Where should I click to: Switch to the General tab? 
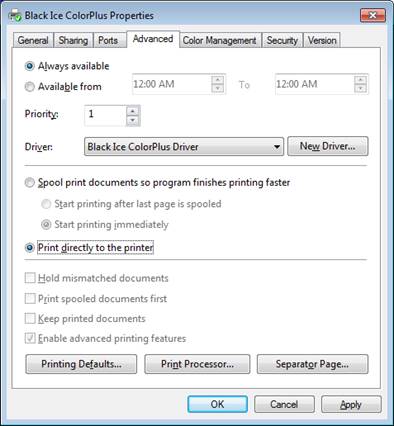tap(33, 40)
